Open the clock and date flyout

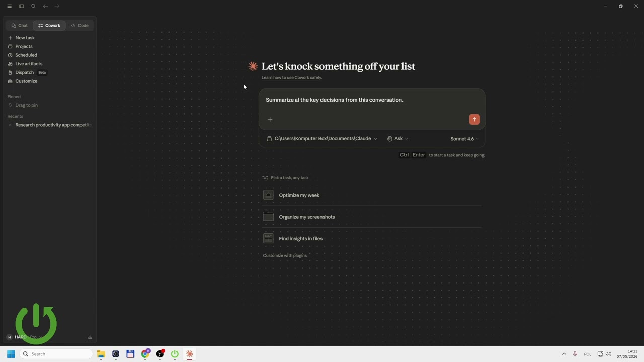click(627, 354)
